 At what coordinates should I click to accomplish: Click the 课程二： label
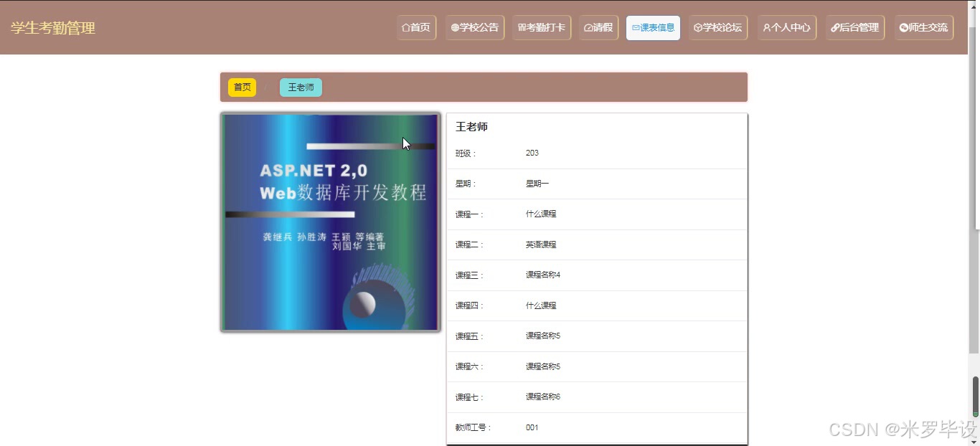point(470,245)
